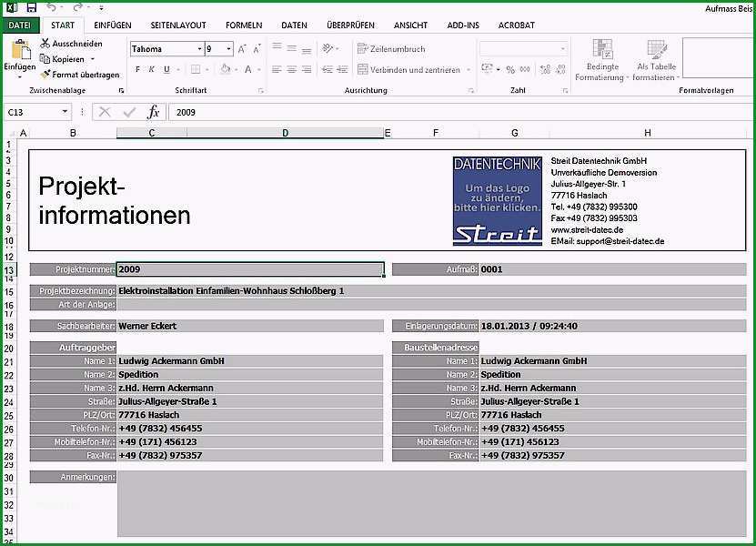Open Als Tabelle formatieren menu

(x=656, y=60)
